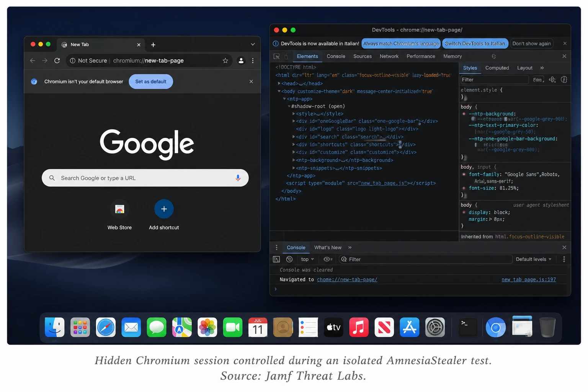Click the Add shortcut plus tile
This screenshot has width=588, height=392.
point(164,209)
